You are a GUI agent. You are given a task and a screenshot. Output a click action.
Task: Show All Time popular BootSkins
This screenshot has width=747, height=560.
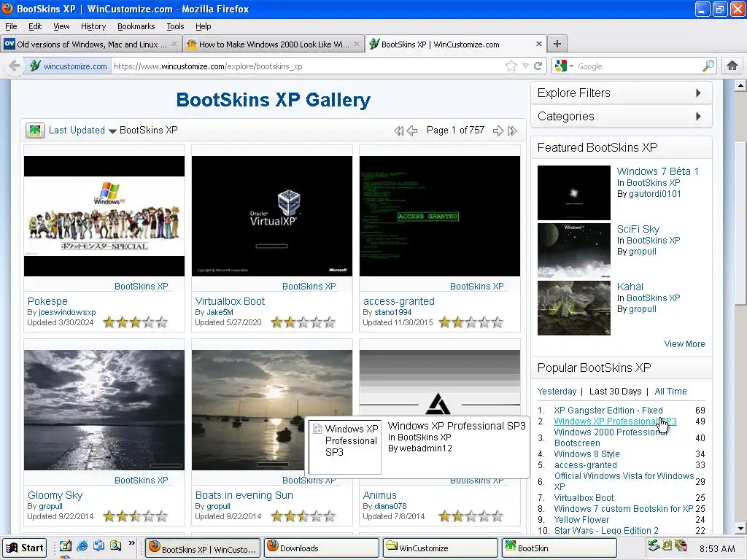pos(670,392)
